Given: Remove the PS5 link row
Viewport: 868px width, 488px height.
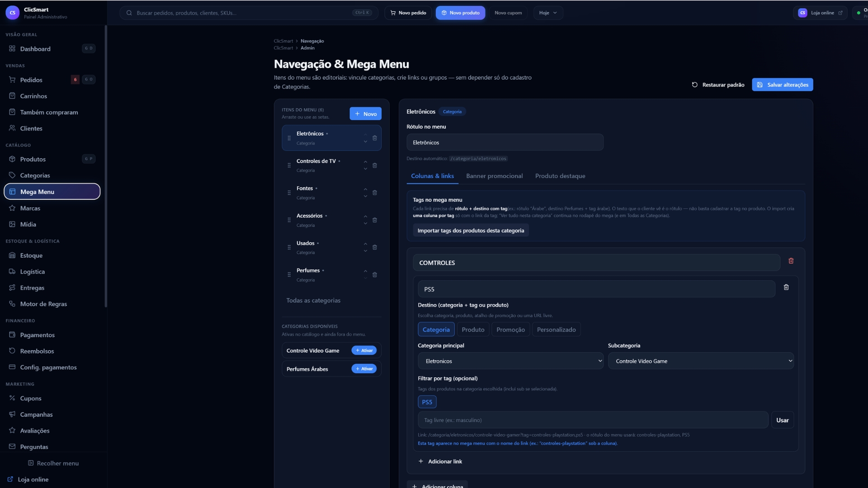Looking at the screenshot, I should click(786, 287).
